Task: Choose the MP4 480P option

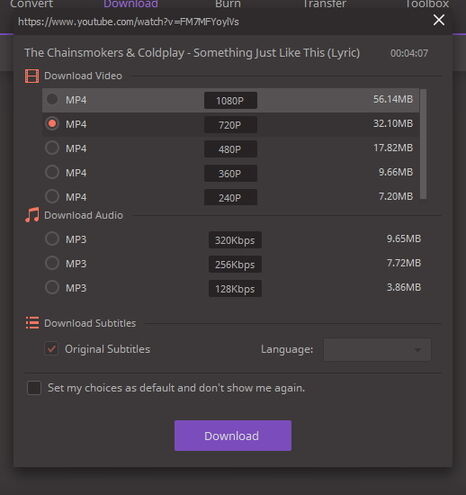Action: pyautogui.click(x=52, y=148)
